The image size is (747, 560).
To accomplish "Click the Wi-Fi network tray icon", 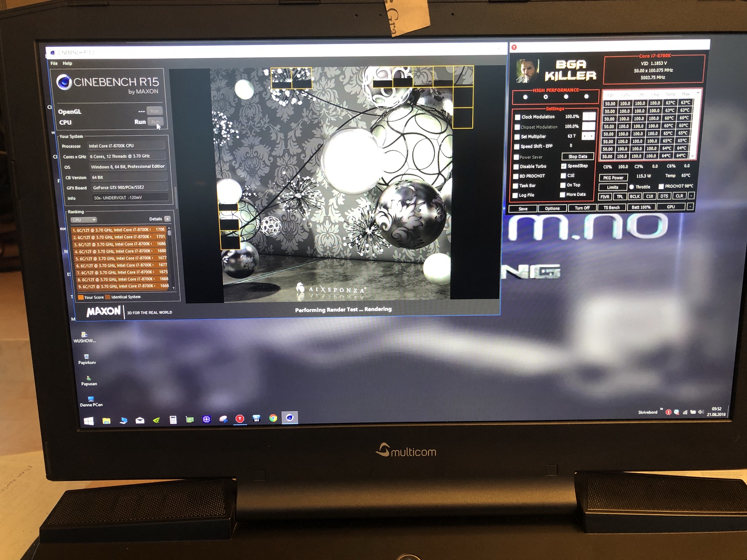I will tap(685, 412).
